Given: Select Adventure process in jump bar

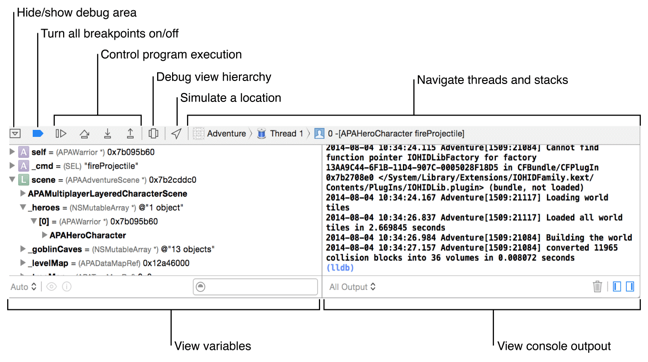Looking at the screenshot, I should point(220,133).
